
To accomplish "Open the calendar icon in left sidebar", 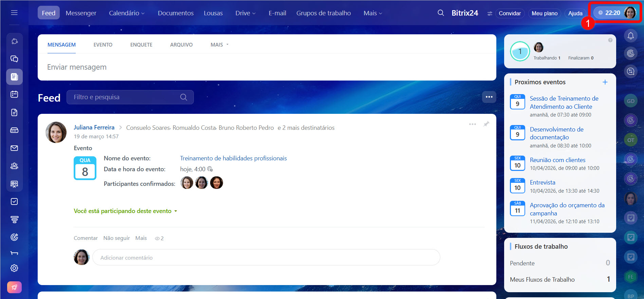I will [14, 94].
